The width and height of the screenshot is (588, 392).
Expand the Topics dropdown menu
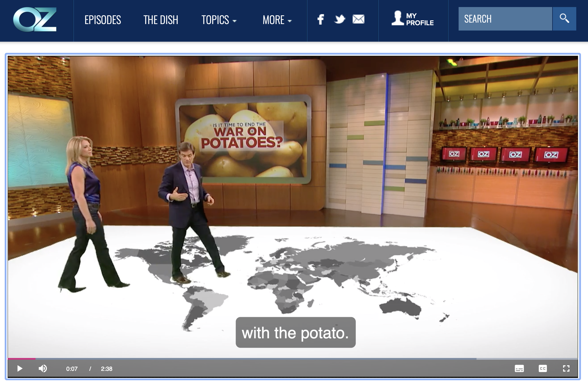tap(219, 20)
